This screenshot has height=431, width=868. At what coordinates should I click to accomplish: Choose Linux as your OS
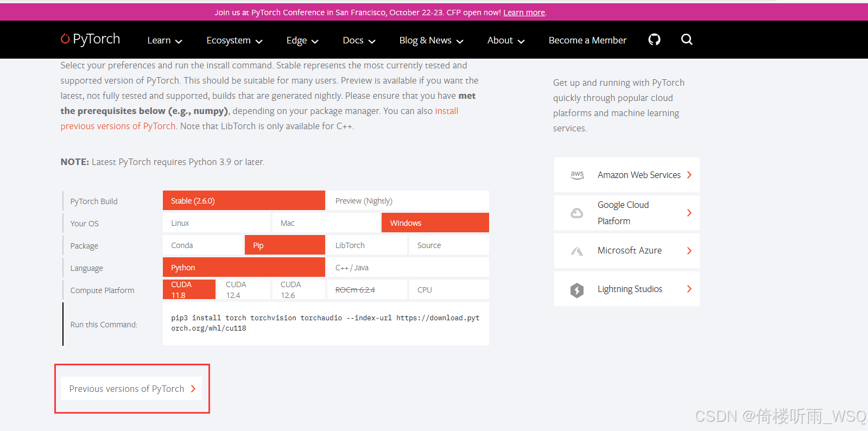[x=217, y=223]
